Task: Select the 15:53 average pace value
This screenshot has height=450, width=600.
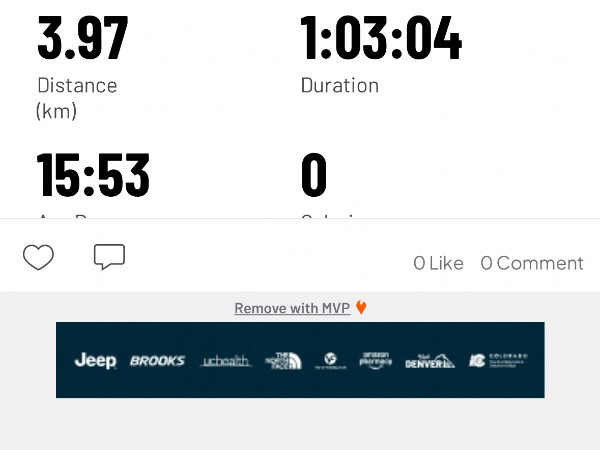Action: click(93, 175)
